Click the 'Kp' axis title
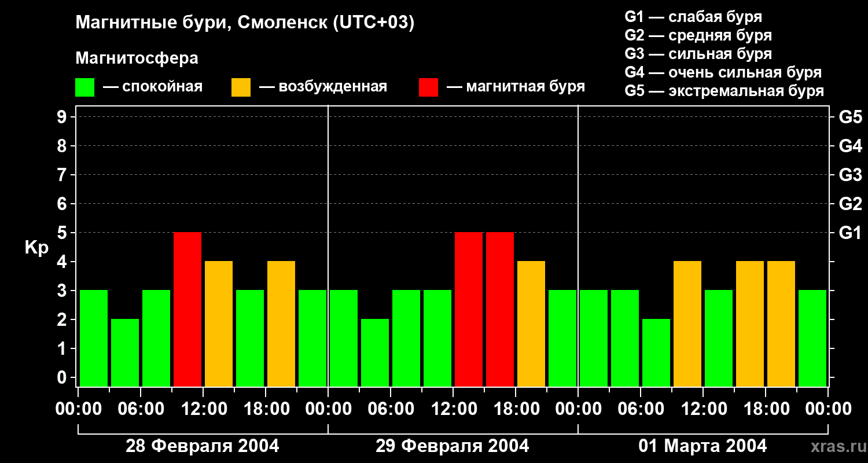The height and width of the screenshot is (463, 868). tap(36, 248)
